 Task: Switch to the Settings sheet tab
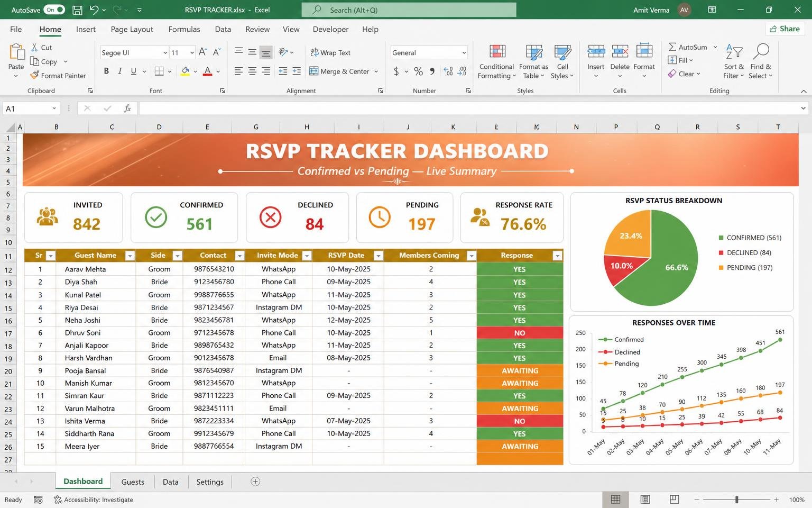(210, 482)
